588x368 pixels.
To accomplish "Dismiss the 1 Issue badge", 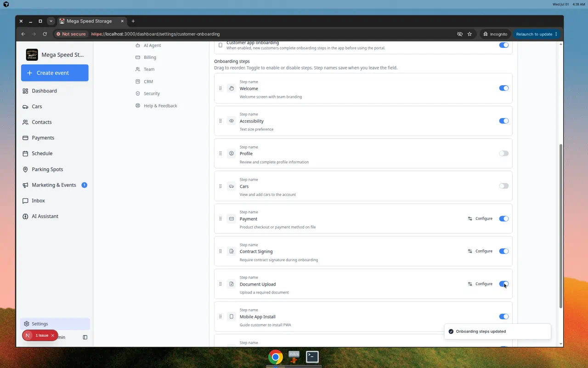I will point(53,336).
